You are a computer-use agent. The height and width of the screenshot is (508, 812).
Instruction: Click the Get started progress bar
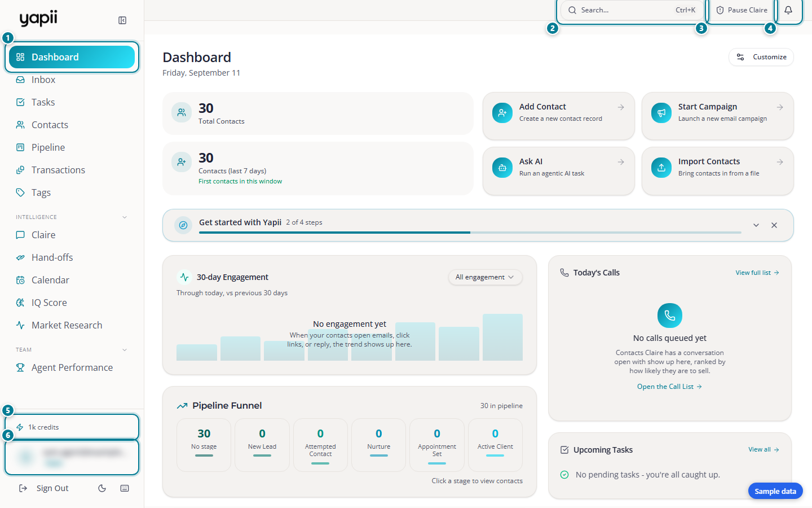pyautogui.click(x=470, y=233)
